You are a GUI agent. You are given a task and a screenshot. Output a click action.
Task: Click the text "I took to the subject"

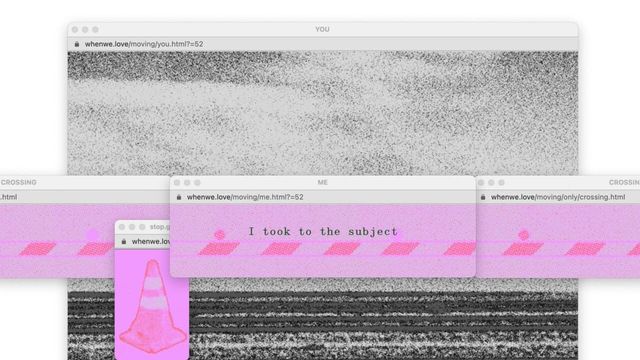[x=323, y=231]
